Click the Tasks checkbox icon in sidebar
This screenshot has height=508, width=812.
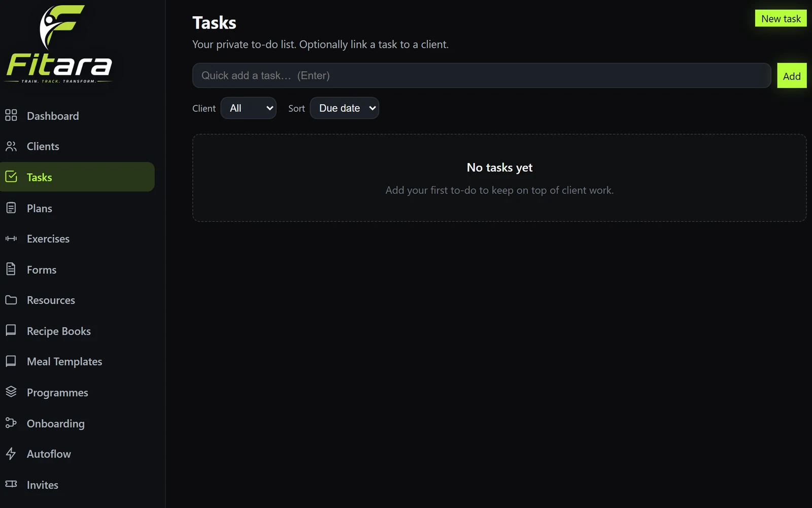[x=11, y=177]
